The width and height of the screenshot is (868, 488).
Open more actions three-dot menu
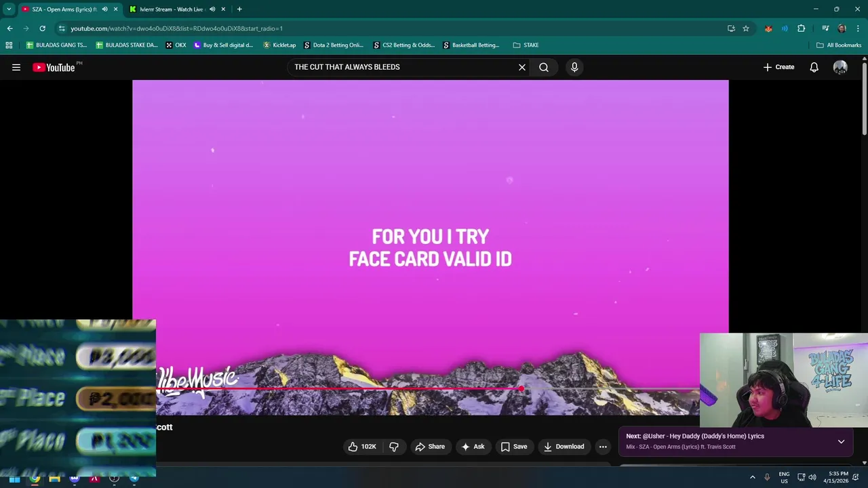[603, 447]
